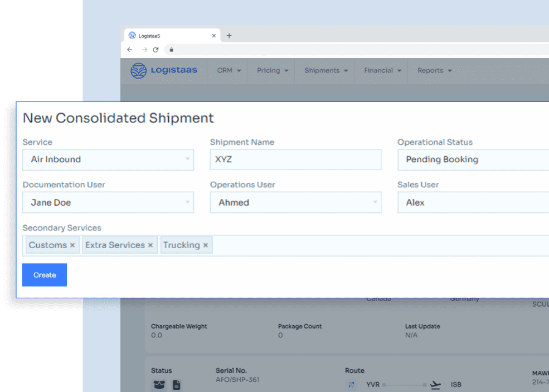This screenshot has height=392, width=549.
Task: Open the document icon under Status
Action: click(x=177, y=385)
